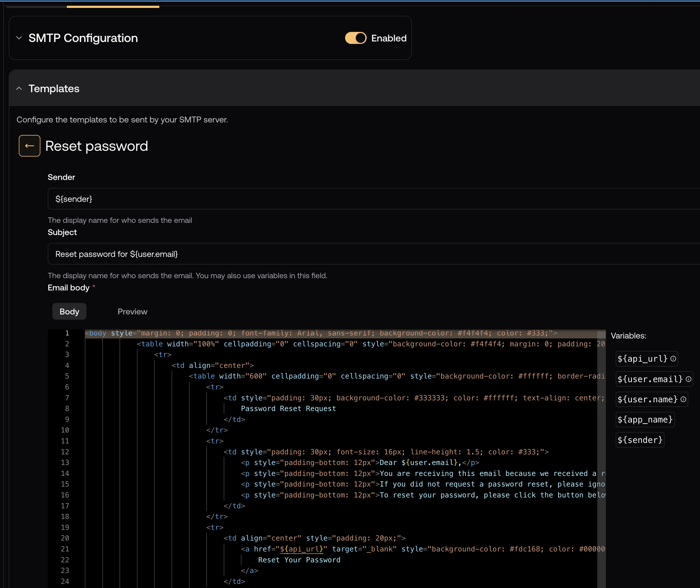Click the ${api_url} href link in code
This screenshot has width=700, height=588.
tap(301, 549)
